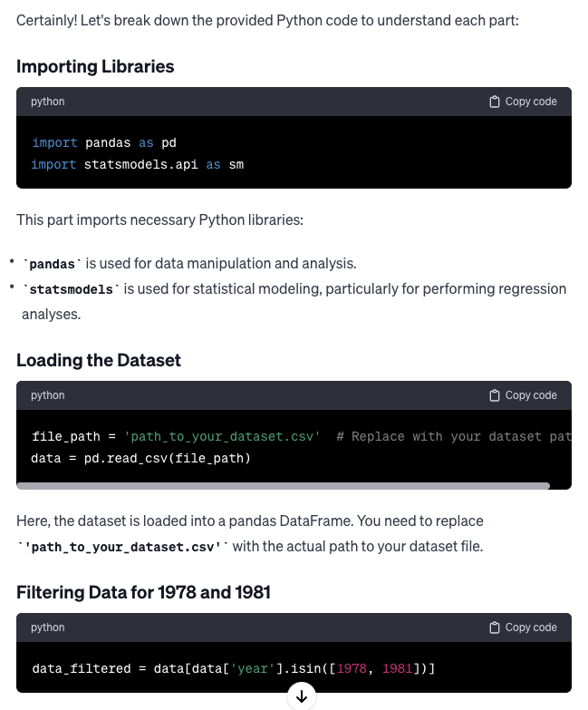Click the 'path_to_your_dataset.csv' string in code
The width and height of the screenshot is (588, 710).
[x=222, y=436]
